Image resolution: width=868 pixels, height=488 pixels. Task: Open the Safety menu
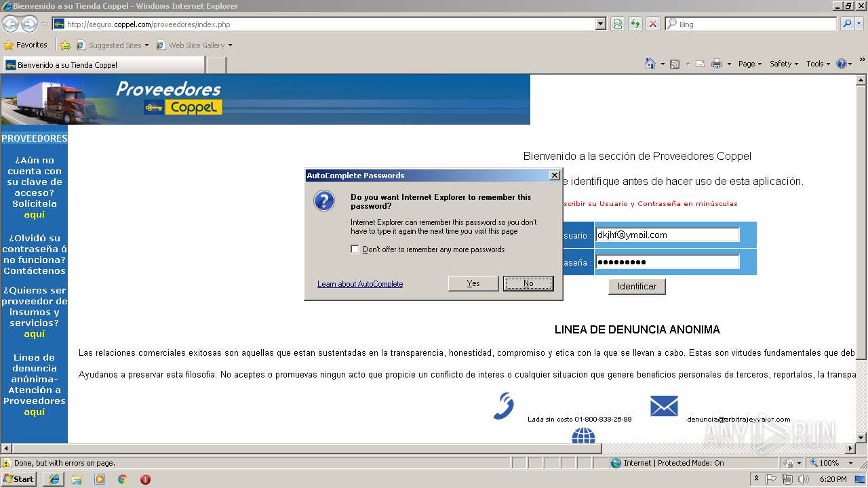pyautogui.click(x=784, y=64)
